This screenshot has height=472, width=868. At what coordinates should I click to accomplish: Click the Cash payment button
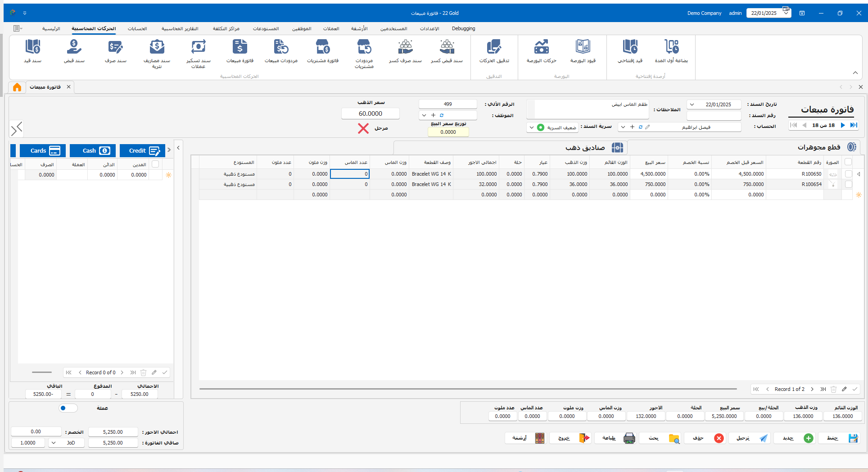click(93, 150)
